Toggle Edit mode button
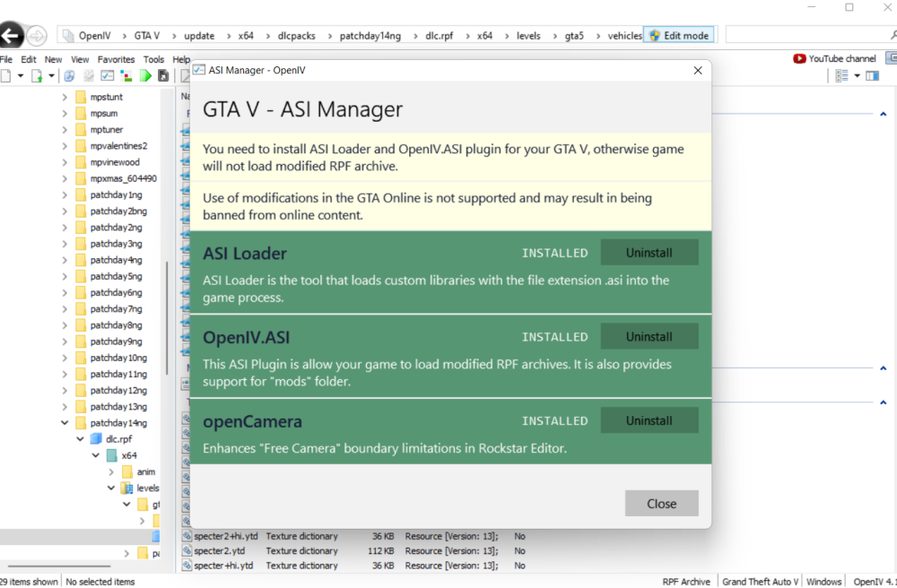 click(x=678, y=36)
